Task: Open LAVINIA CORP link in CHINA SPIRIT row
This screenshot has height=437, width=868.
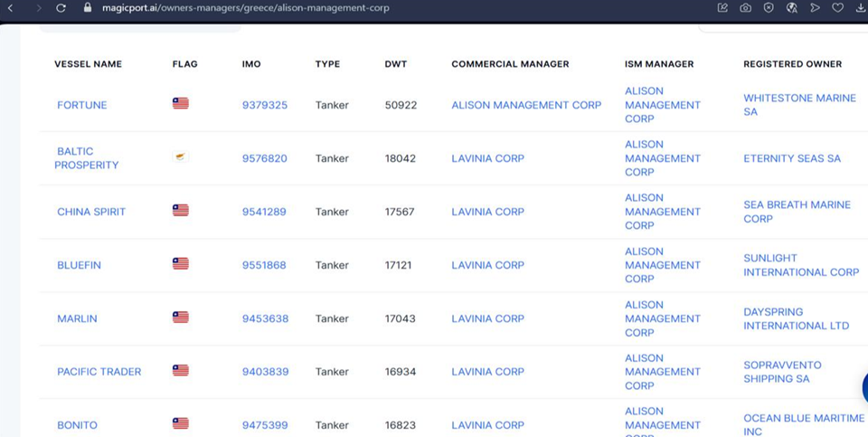Action: 487,212
